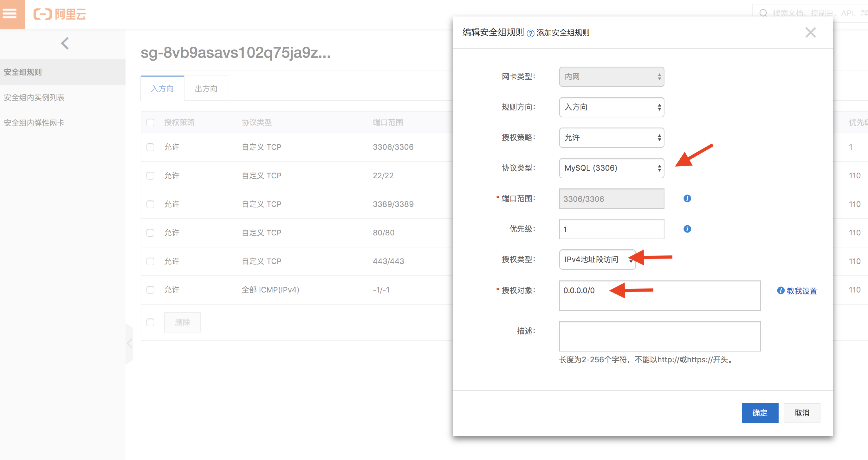
Task: Click the 22/22 port range cell
Action: coord(383,176)
